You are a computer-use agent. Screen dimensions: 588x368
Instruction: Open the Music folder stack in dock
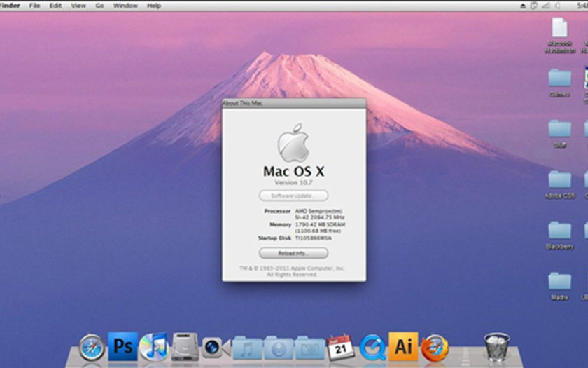click(247, 348)
